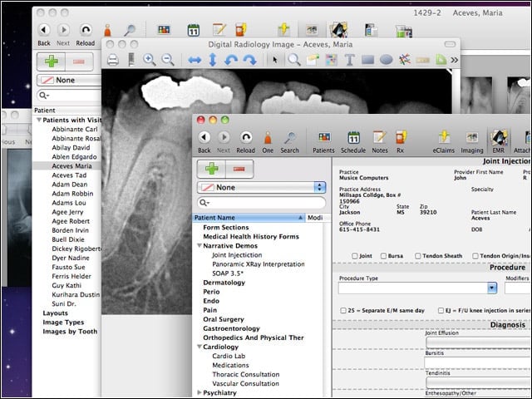
Task: Click red minus button in back window
Action: [x=79, y=62]
